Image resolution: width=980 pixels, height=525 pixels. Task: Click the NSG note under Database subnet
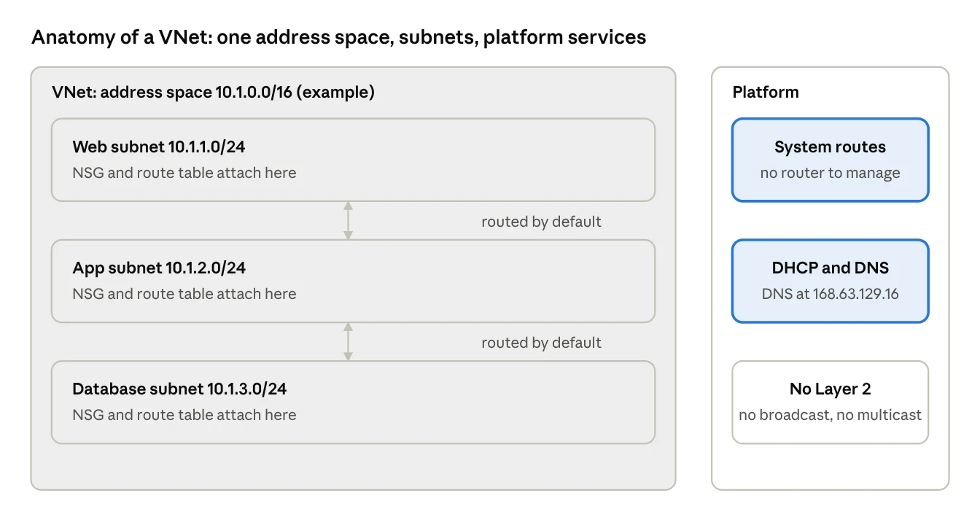[184, 415]
